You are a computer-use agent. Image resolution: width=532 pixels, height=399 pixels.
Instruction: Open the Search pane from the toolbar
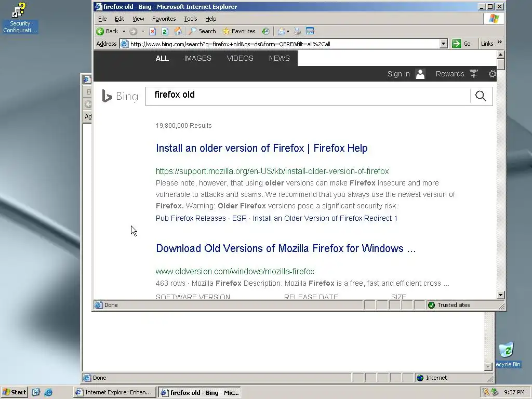(x=203, y=31)
